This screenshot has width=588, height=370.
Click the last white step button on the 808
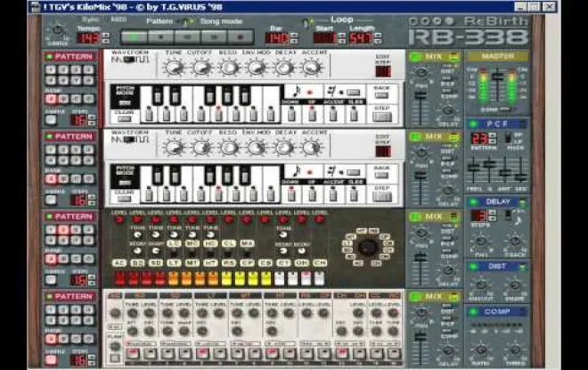[x=319, y=278]
